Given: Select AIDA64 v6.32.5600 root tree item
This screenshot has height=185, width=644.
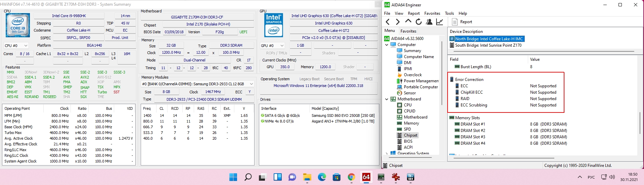Looking at the screenshot, I should 404,39.
